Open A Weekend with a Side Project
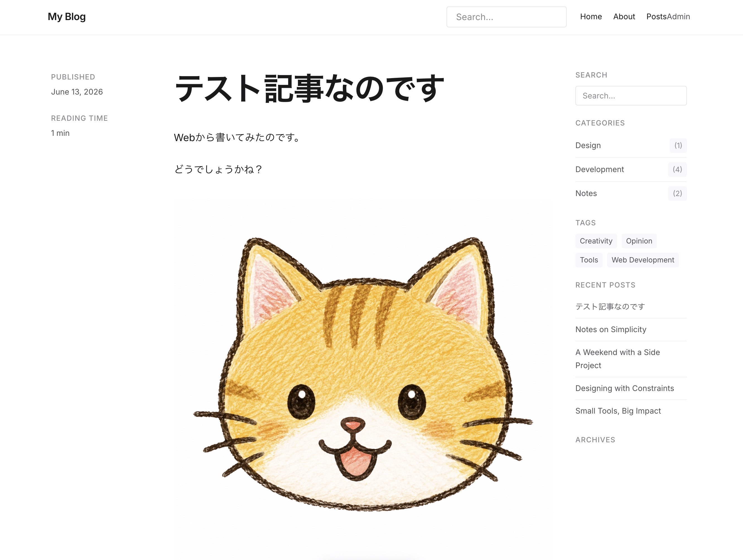This screenshot has height=560, width=743. (x=617, y=359)
